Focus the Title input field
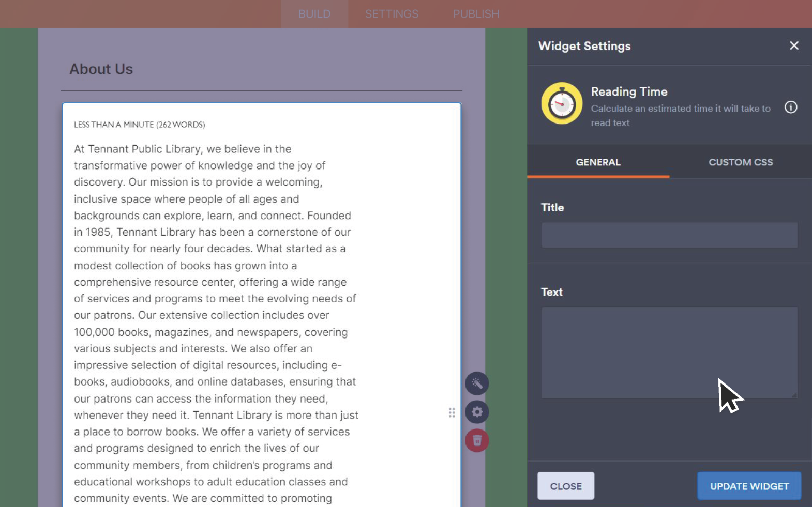Viewport: 812px width, 507px height. (x=669, y=235)
